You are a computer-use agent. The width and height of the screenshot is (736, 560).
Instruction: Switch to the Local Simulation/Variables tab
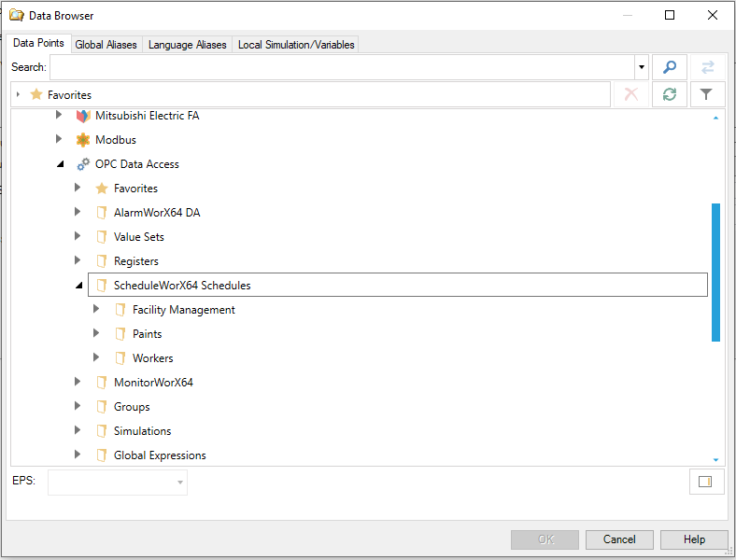pos(296,45)
